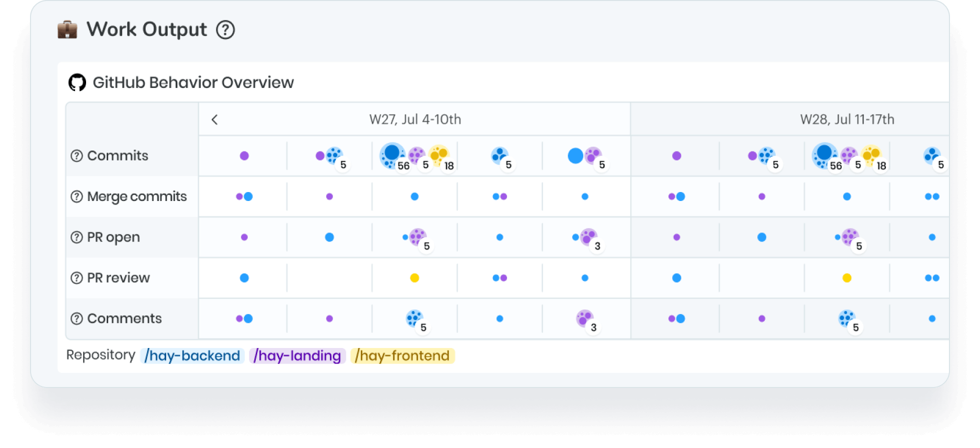Click the yellow PR review dot in W27
980x448 pixels.
(414, 278)
